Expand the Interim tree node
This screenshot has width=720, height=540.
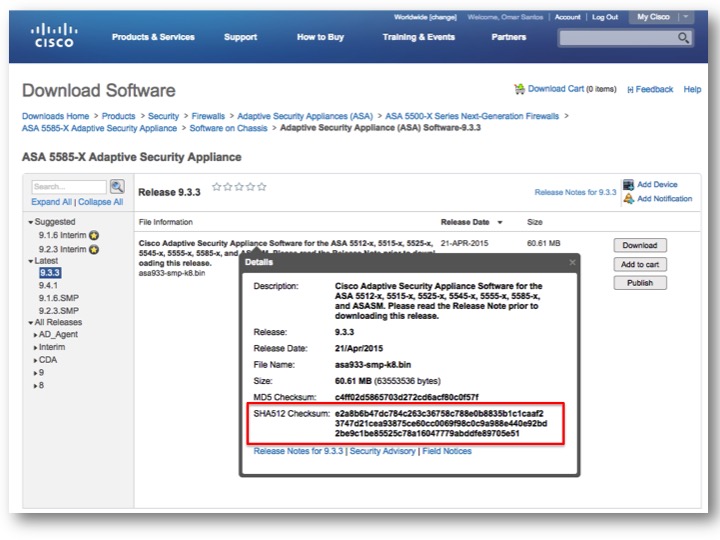click(x=35, y=348)
